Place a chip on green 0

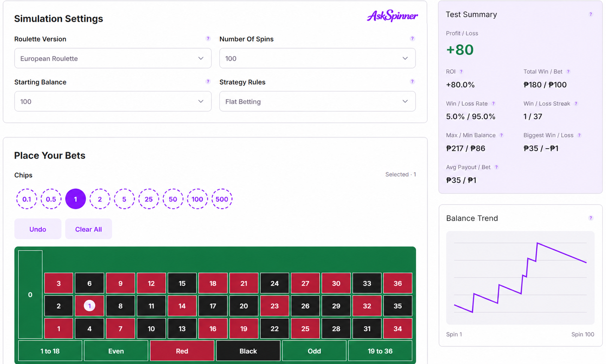click(30, 294)
